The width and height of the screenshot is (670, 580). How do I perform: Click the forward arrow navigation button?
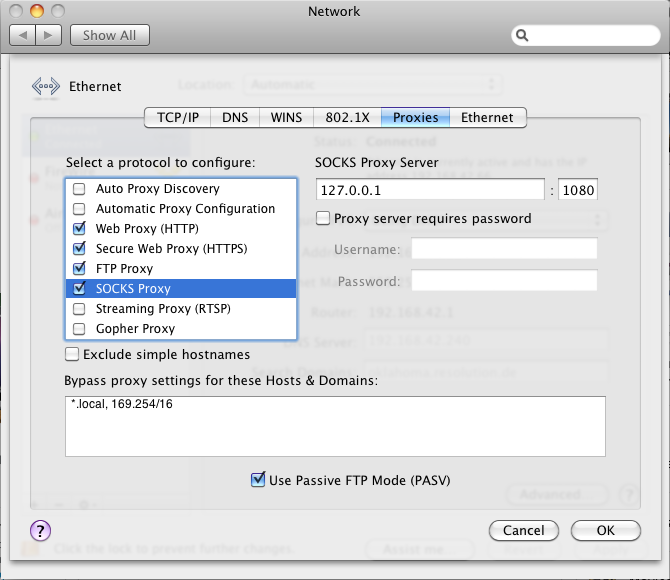point(49,35)
